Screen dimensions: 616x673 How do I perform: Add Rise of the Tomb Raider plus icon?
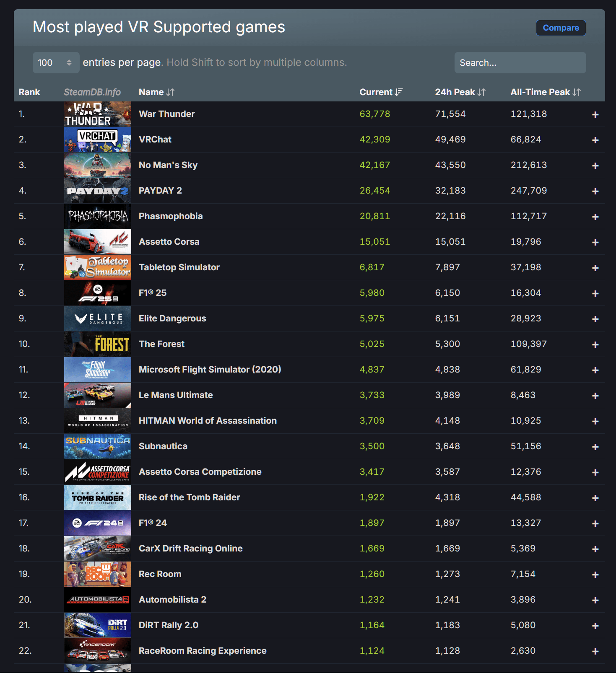(x=595, y=498)
